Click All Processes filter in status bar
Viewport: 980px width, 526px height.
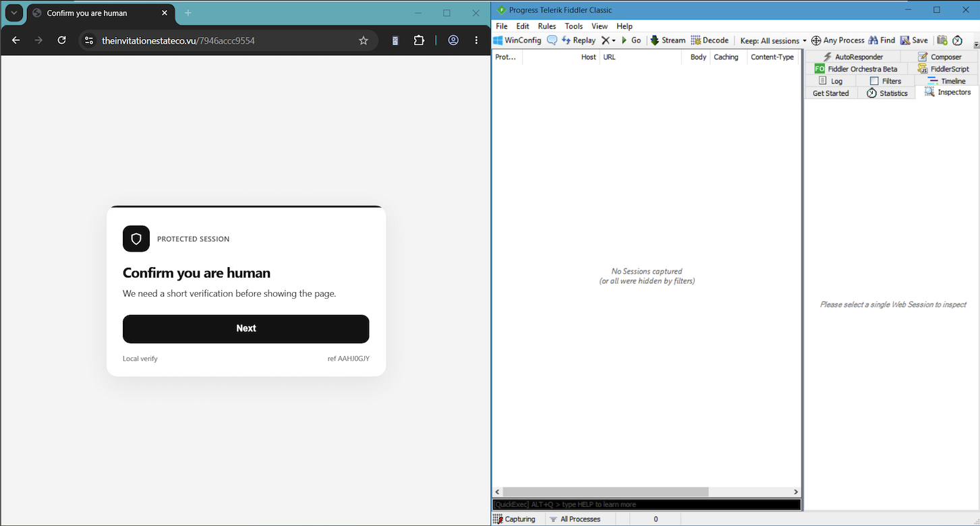(x=575, y=519)
